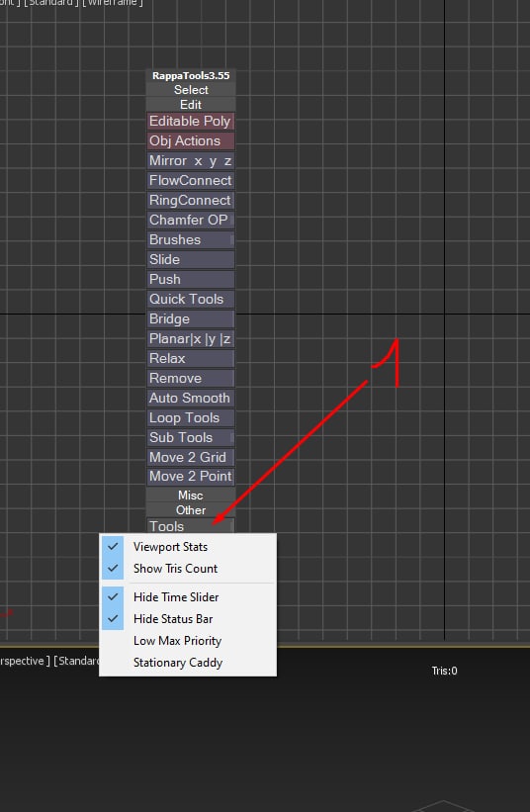Image resolution: width=530 pixels, height=812 pixels.
Task: Click the Planar x y z button
Action: tap(191, 338)
